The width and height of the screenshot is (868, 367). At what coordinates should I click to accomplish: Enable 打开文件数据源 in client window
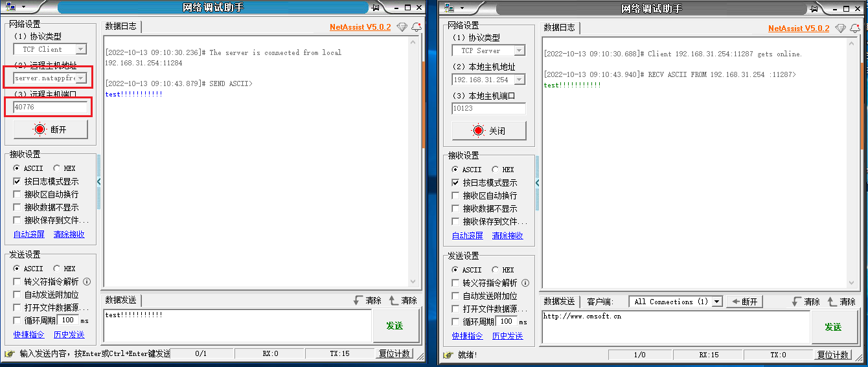(17, 307)
